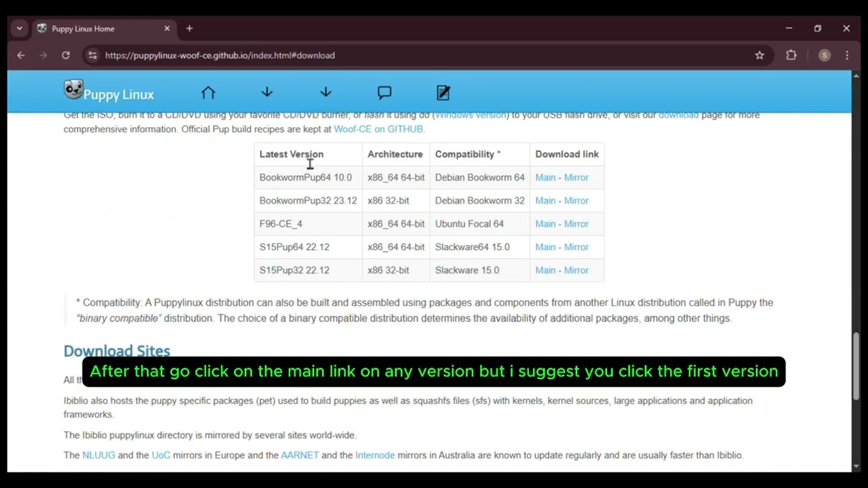Restore down the browser window
868x488 pixels.
click(818, 28)
